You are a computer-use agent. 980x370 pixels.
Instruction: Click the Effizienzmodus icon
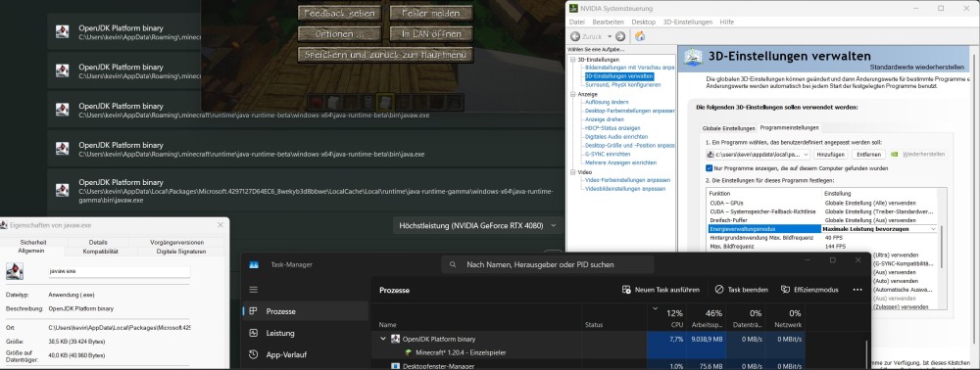pyautogui.click(x=786, y=290)
